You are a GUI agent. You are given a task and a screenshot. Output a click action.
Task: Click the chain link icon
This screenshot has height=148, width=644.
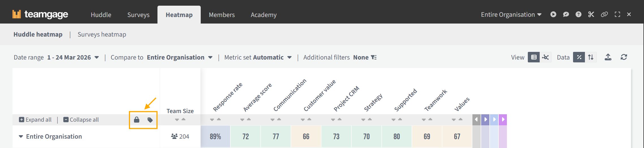pos(604,14)
